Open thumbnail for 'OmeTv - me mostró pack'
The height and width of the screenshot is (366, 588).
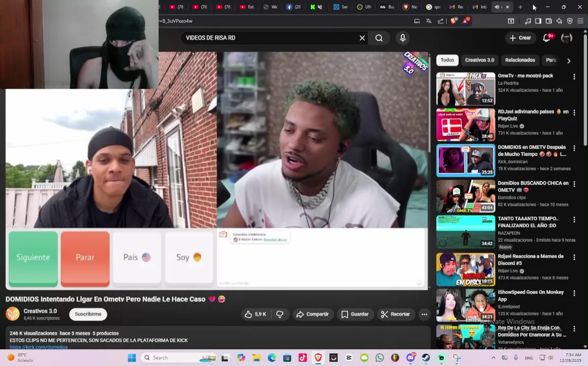click(466, 89)
